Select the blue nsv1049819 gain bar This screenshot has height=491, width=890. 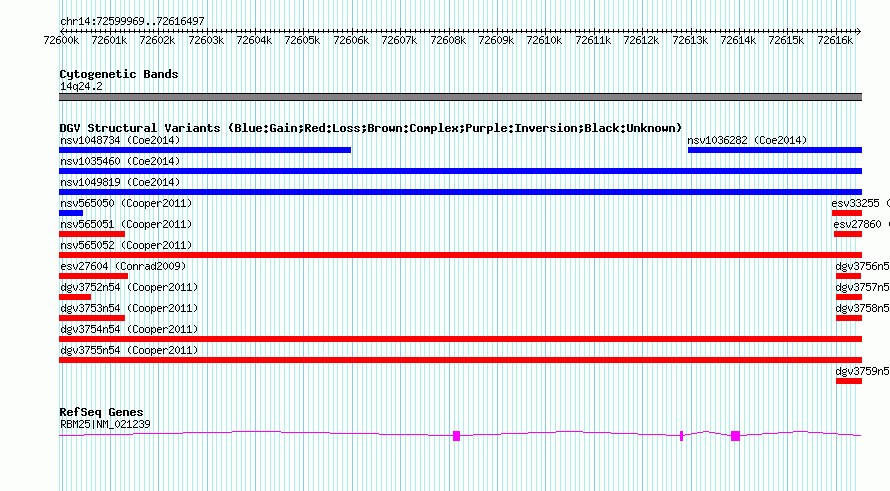click(x=460, y=192)
